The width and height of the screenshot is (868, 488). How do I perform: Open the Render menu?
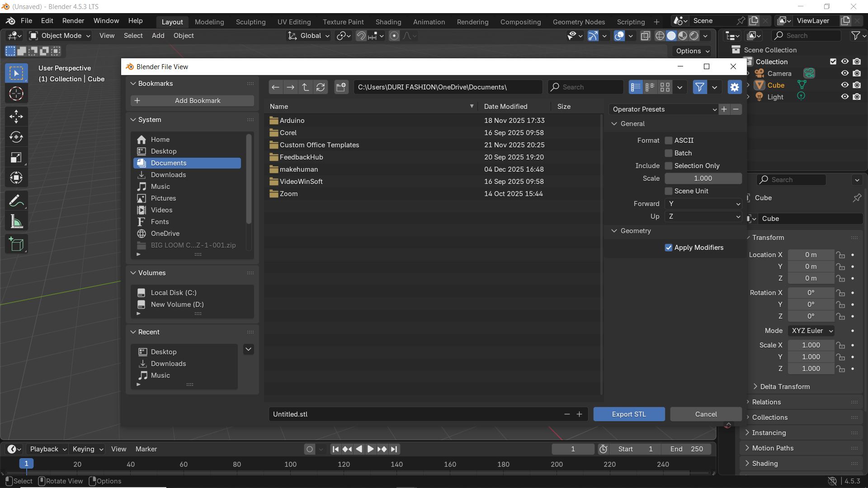coord(73,21)
